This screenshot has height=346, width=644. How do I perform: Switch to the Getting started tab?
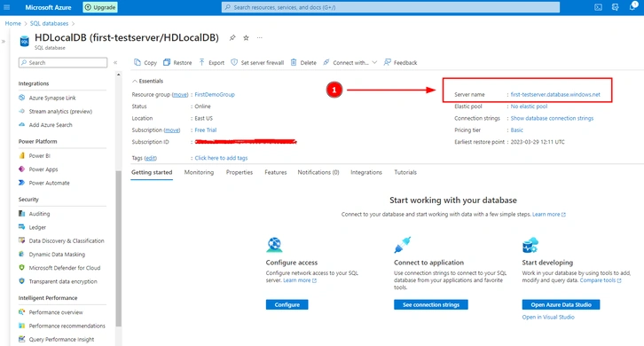[x=152, y=172]
